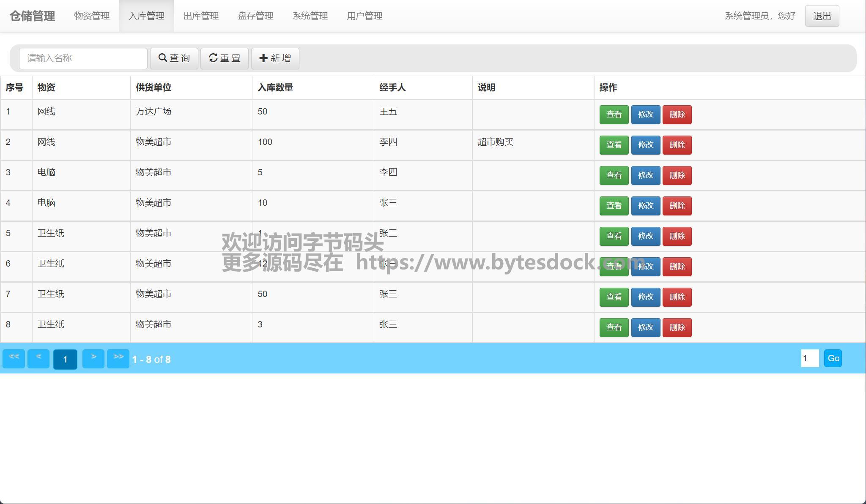Edit row 2 超市购买 record with 修改
Screen dimensions: 866x504
pyautogui.click(x=645, y=145)
